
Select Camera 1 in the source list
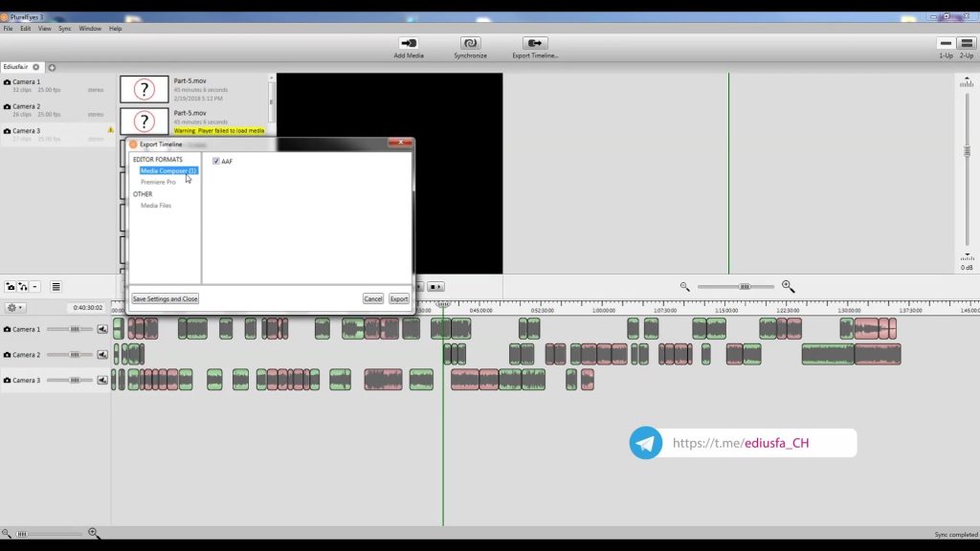[56, 85]
